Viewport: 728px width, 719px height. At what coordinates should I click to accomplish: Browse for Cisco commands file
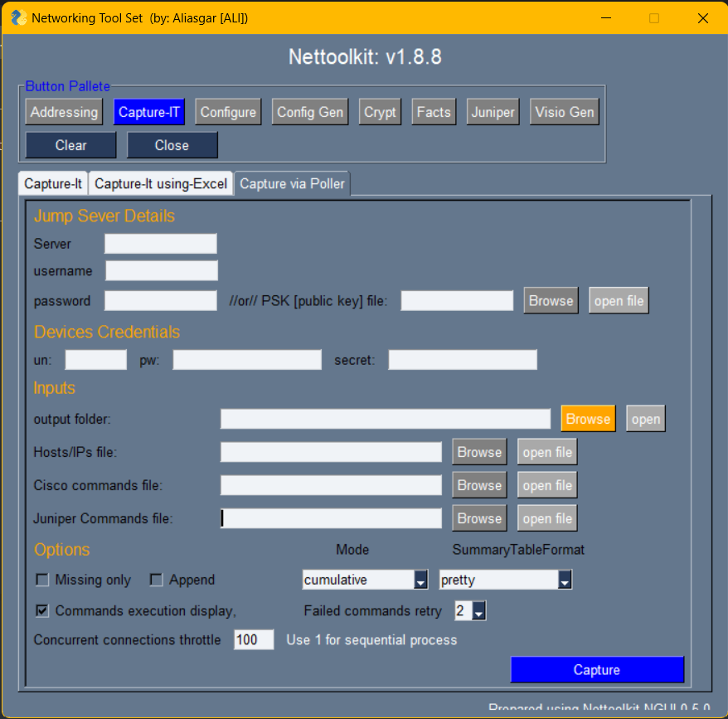click(x=479, y=485)
